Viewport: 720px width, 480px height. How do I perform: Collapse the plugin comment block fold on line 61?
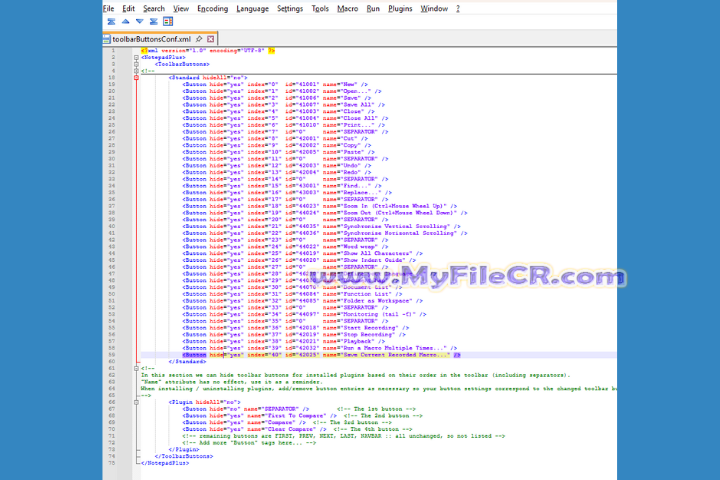(x=136, y=368)
